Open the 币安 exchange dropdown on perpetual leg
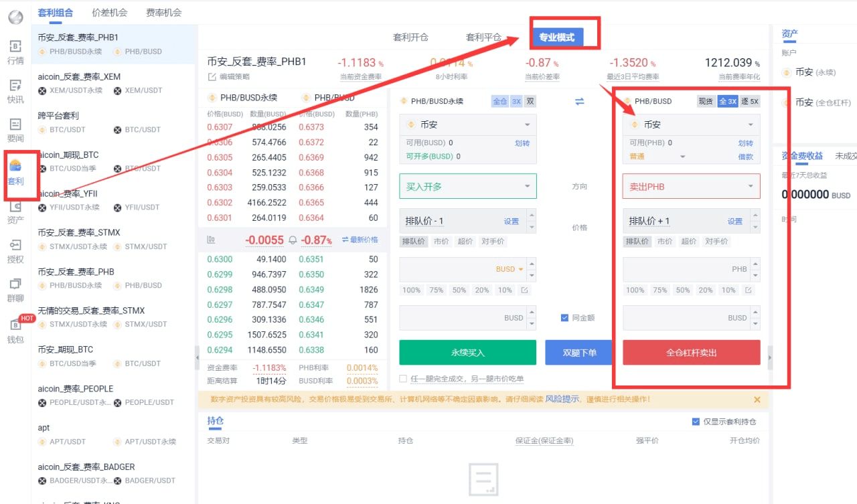 [x=468, y=124]
